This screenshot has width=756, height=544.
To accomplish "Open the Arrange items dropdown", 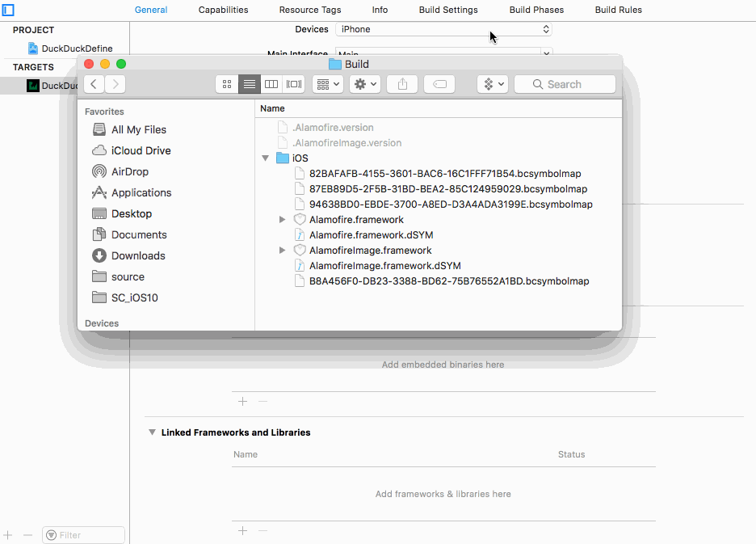I will [x=328, y=84].
